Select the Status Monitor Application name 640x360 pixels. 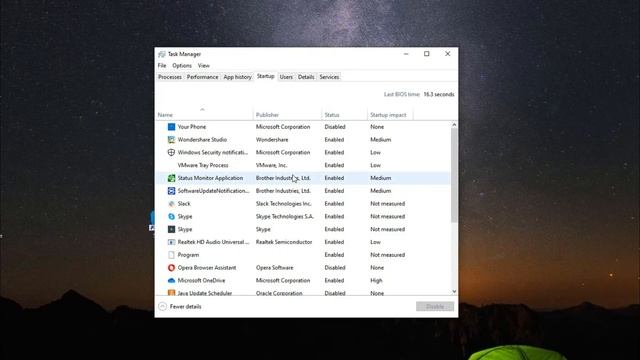pyautogui.click(x=210, y=178)
